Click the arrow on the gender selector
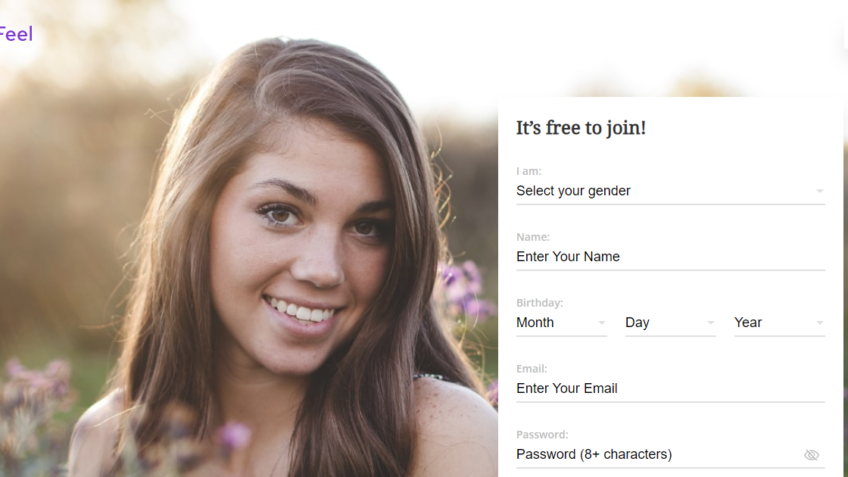The height and width of the screenshot is (477, 848). click(x=819, y=191)
